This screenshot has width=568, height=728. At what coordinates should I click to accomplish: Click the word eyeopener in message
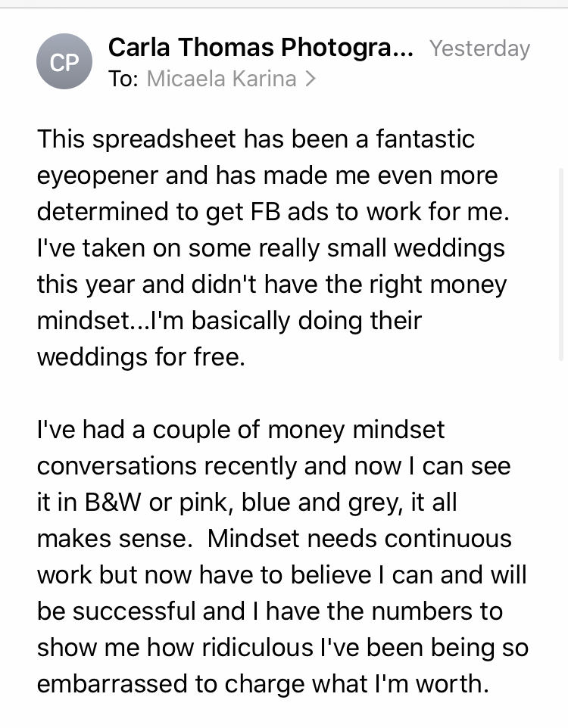(98, 176)
